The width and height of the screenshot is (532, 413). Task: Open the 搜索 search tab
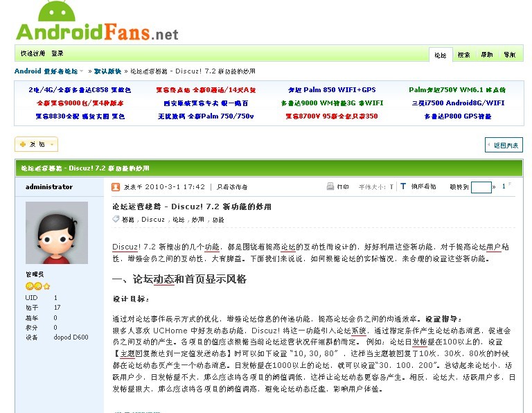point(464,55)
